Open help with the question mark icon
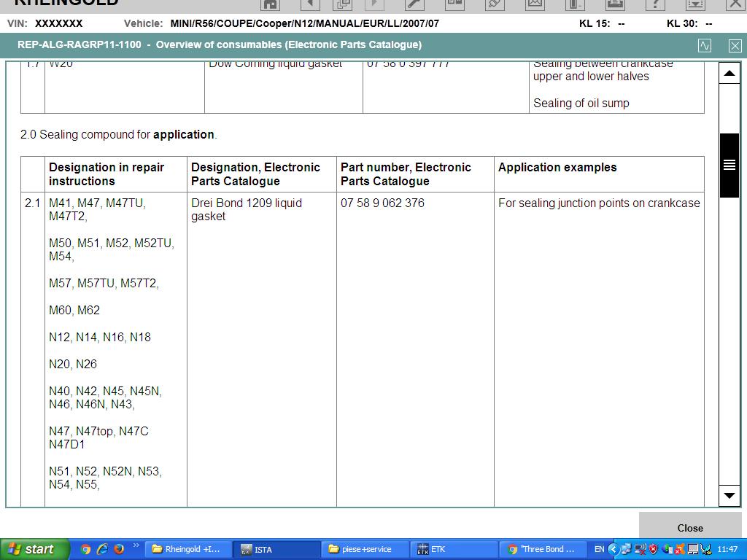The image size is (747, 560). 655,4
